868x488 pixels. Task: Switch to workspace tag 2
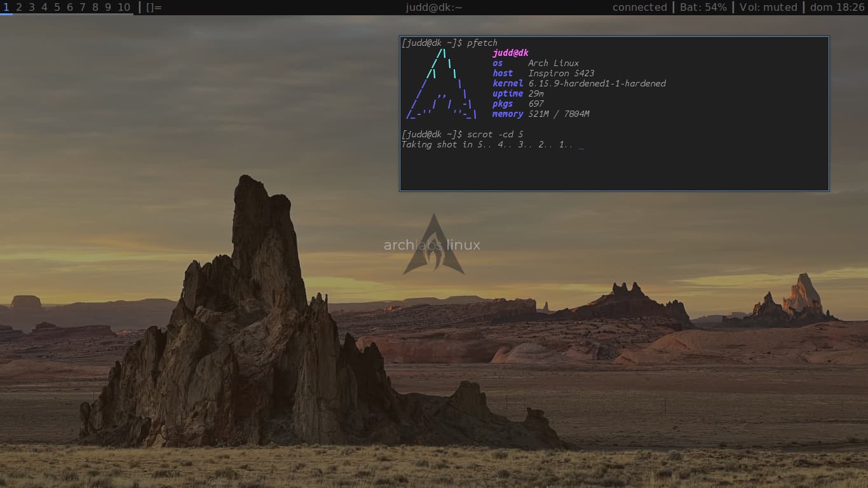(19, 8)
